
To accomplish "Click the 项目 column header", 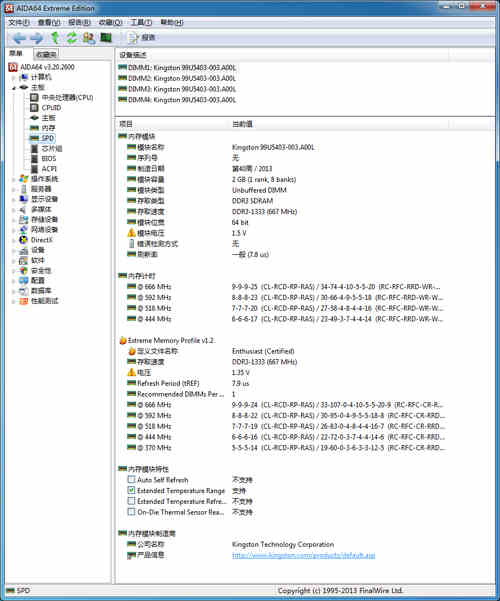I will point(173,124).
